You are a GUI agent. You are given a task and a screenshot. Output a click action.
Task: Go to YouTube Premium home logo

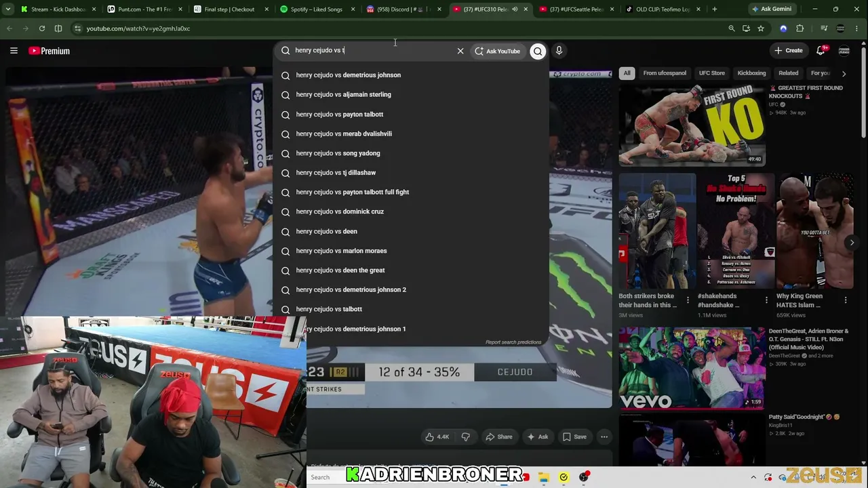click(49, 51)
